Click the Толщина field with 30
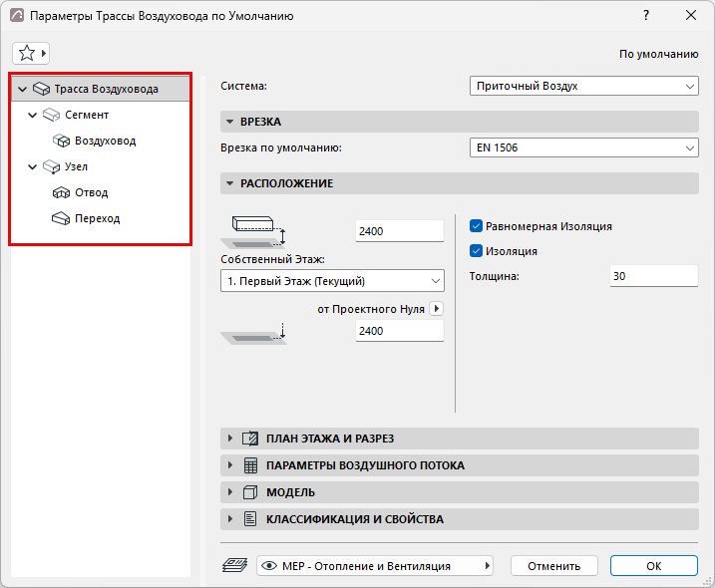 [654, 276]
